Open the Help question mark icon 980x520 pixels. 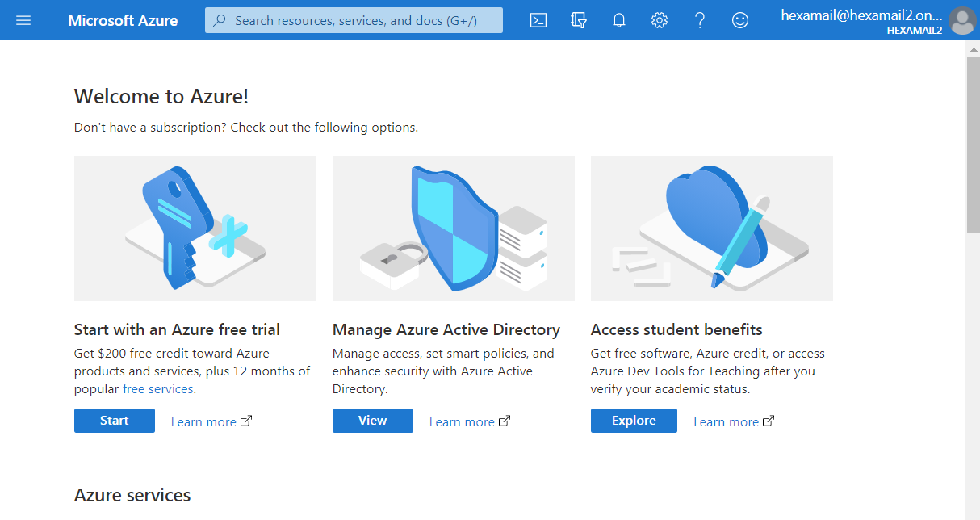click(x=700, y=20)
